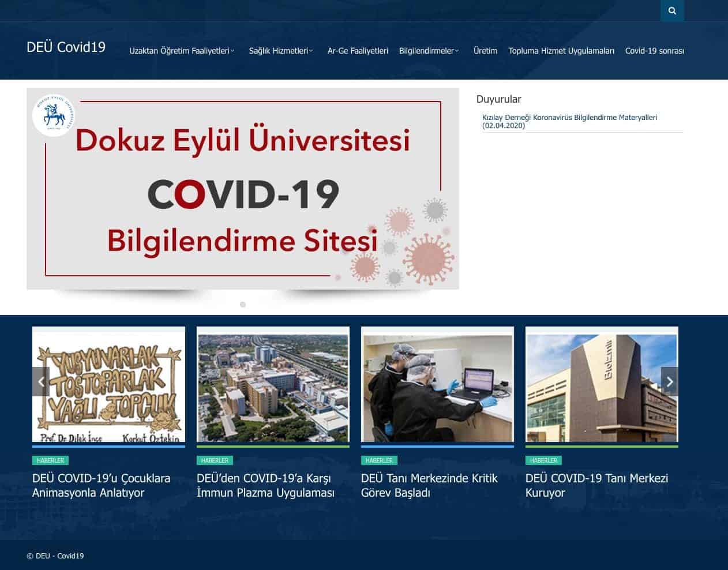This screenshot has width=728, height=570.
Task: Click the DEÜ Covid19 site title
Action: (66, 47)
